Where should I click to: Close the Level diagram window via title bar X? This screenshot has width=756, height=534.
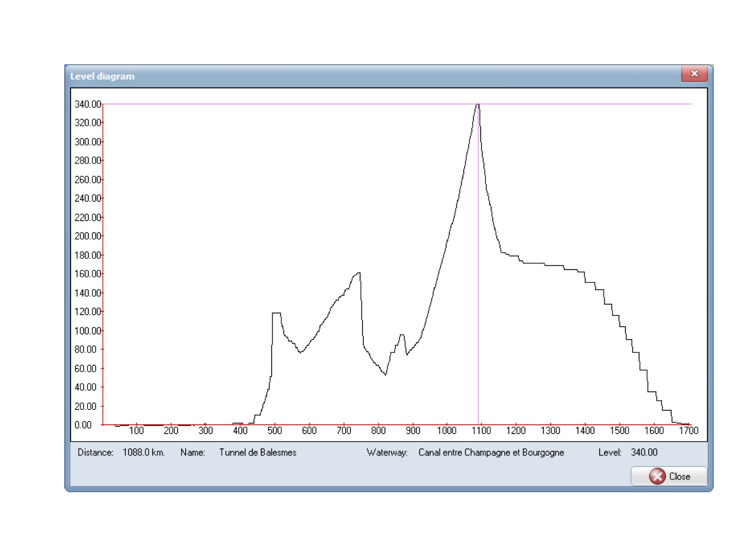coord(694,74)
